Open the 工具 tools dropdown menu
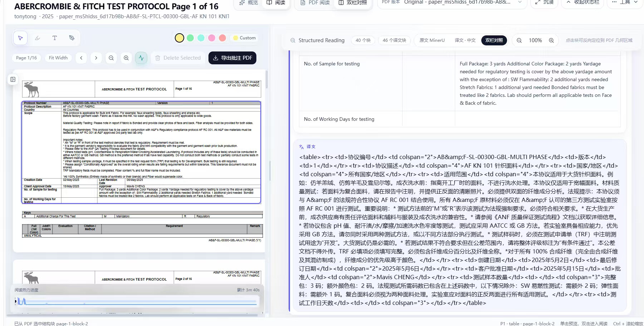644x326 pixels. (625, 3)
